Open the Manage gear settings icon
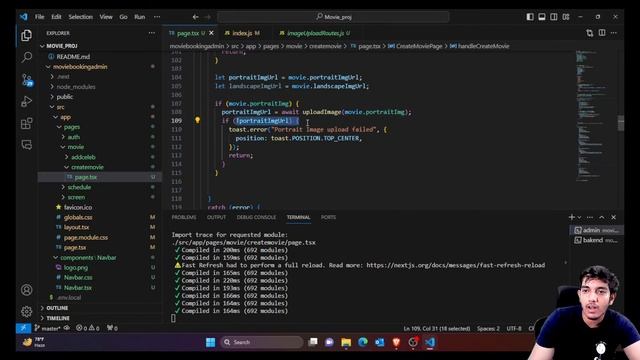This screenshot has height=360, width=640. (27, 311)
